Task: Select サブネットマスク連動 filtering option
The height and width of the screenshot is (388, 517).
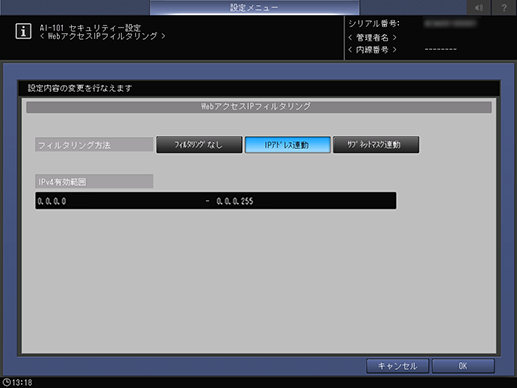Action: (376, 145)
